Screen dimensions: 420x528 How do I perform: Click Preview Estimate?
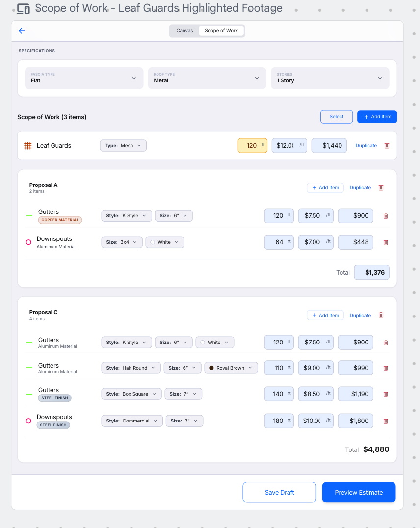point(359,492)
